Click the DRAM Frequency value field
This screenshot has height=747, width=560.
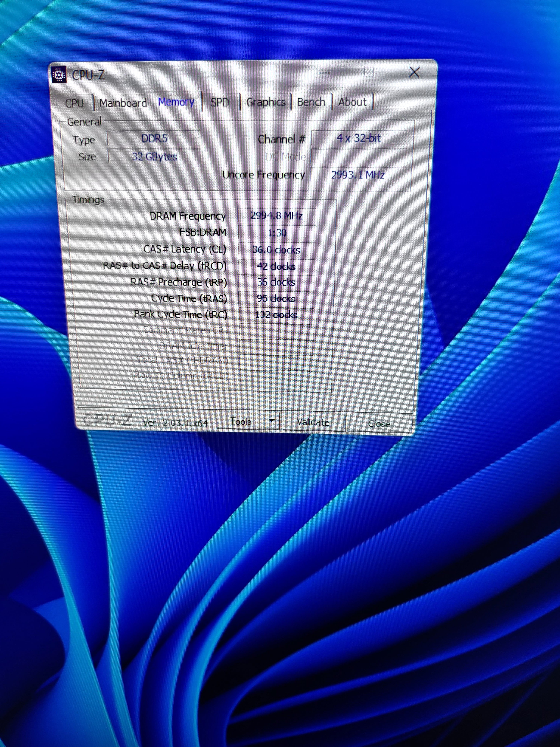(276, 216)
